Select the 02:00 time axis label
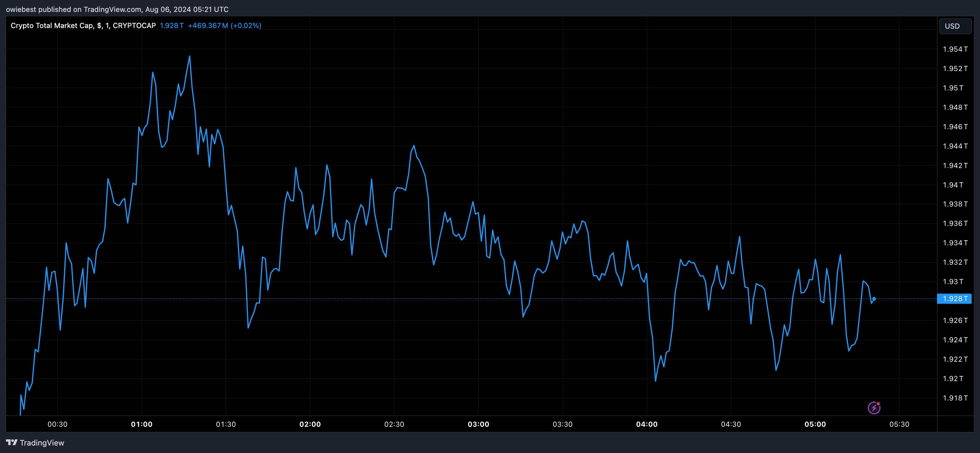 (310, 424)
